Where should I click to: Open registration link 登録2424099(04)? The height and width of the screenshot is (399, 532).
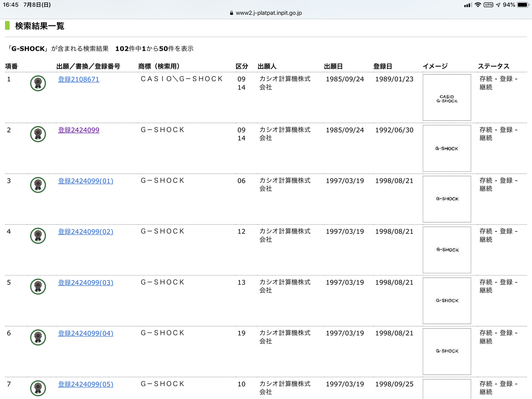tap(86, 333)
